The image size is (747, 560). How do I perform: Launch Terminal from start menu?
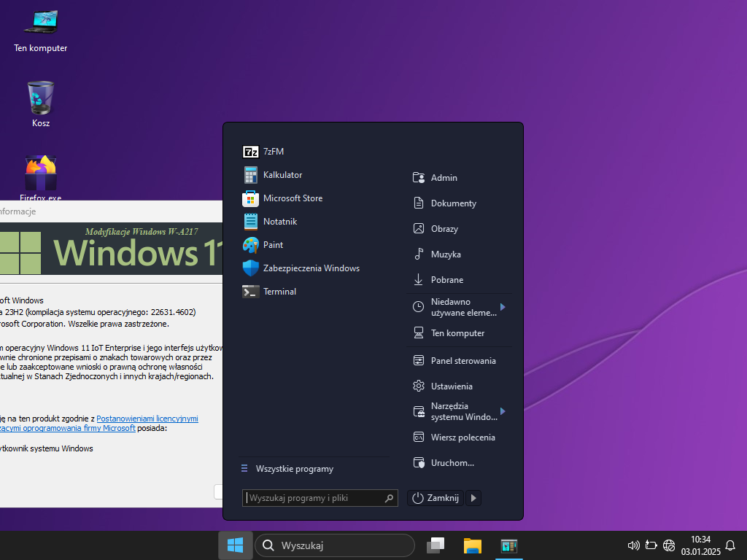tap(279, 292)
